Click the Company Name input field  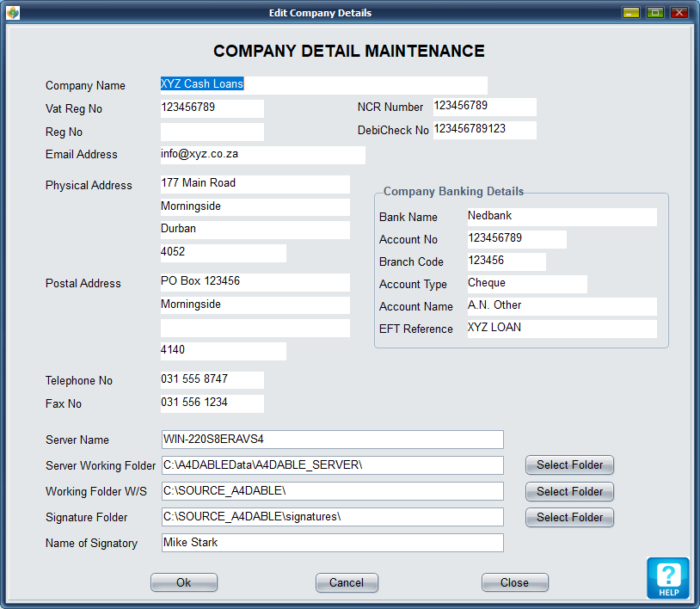323,85
